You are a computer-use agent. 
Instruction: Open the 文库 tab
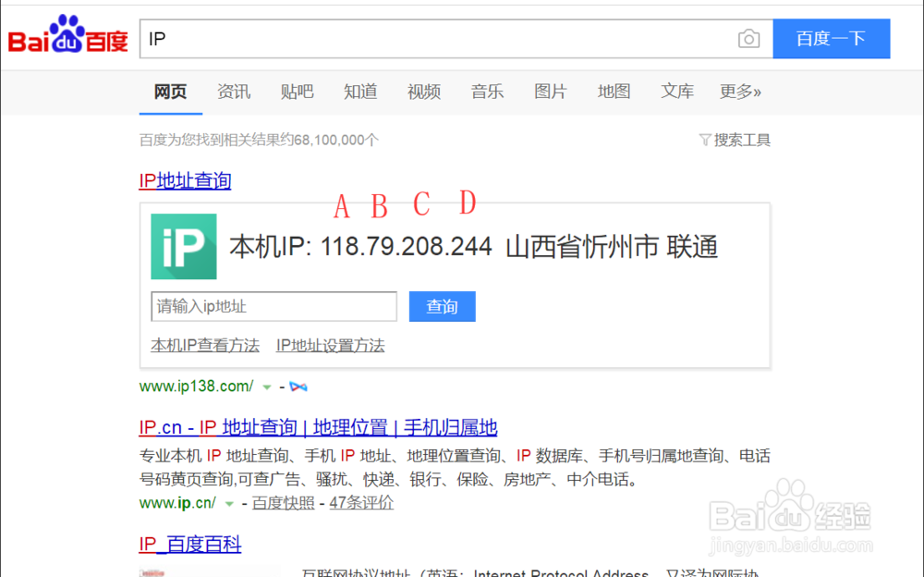click(x=677, y=92)
